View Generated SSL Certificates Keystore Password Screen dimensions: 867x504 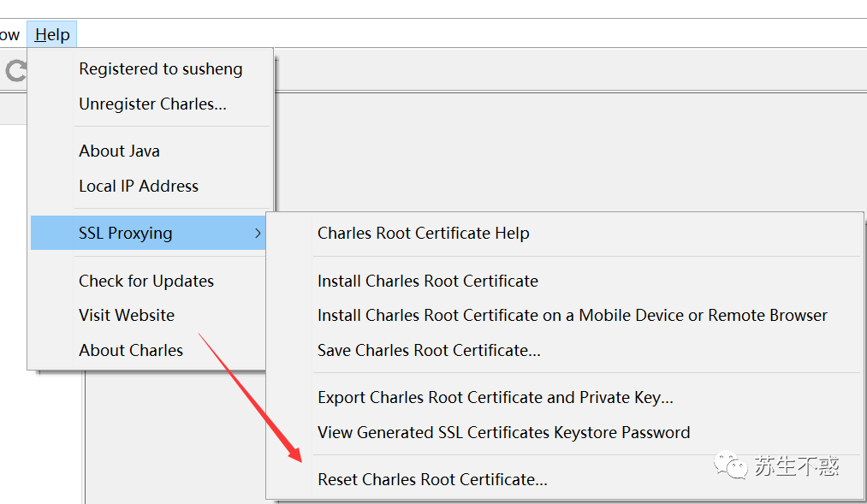(504, 432)
